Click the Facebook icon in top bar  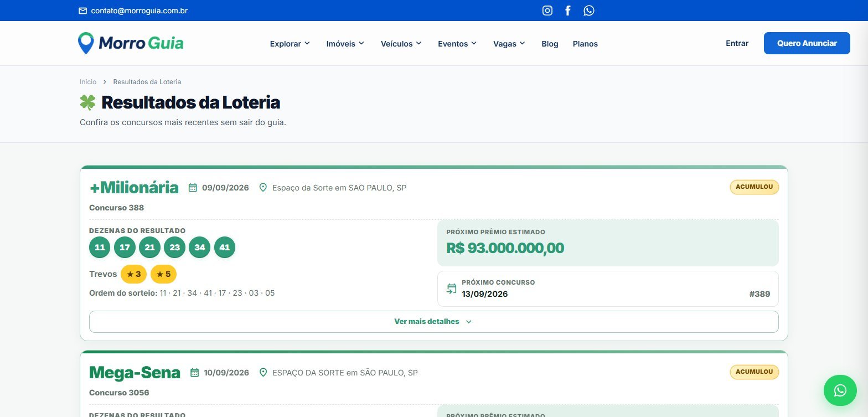[x=567, y=11]
